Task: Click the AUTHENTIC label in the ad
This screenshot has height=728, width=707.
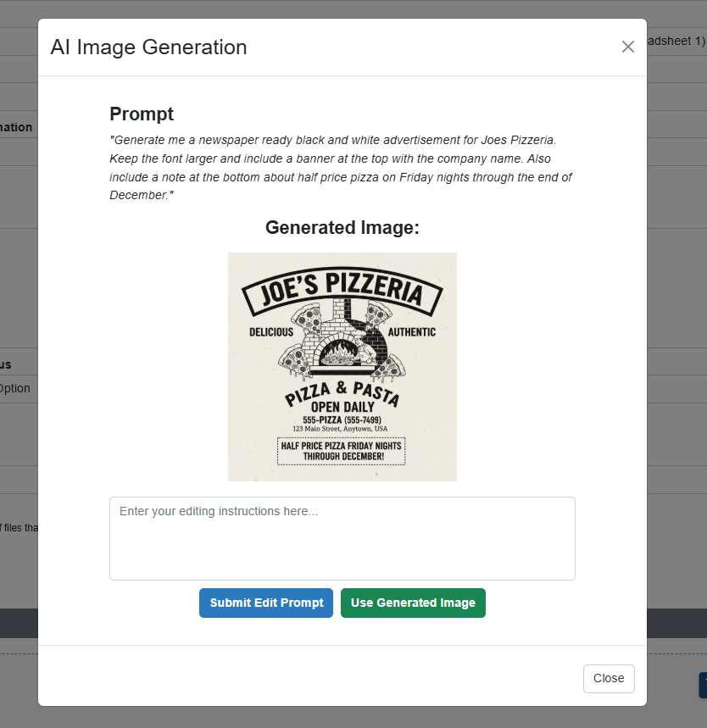Action: point(411,332)
